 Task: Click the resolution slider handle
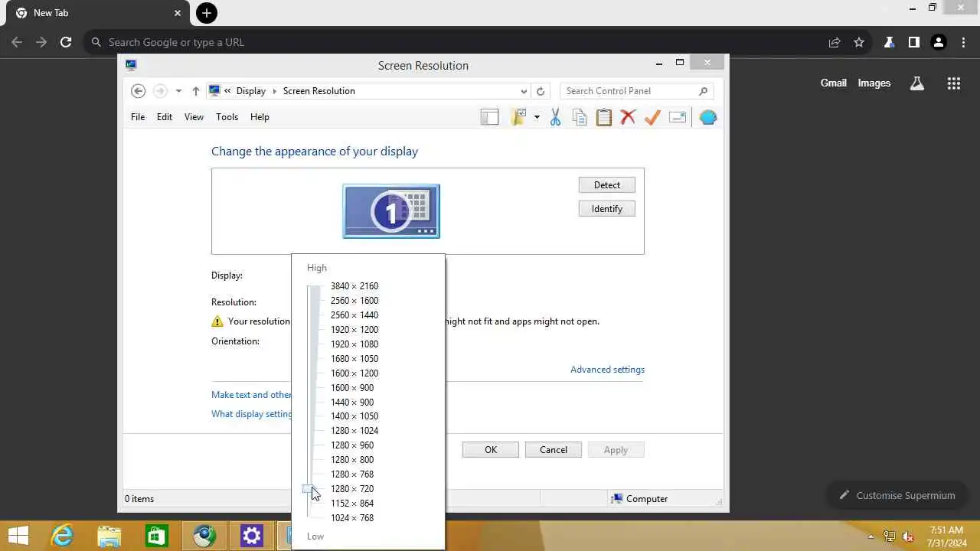click(309, 488)
